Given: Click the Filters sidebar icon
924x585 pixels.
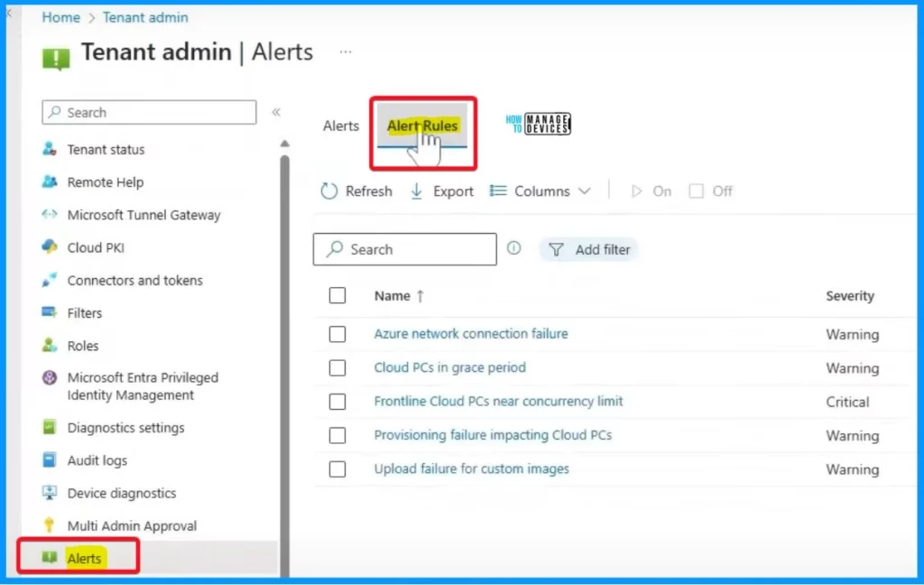Looking at the screenshot, I should [x=50, y=312].
